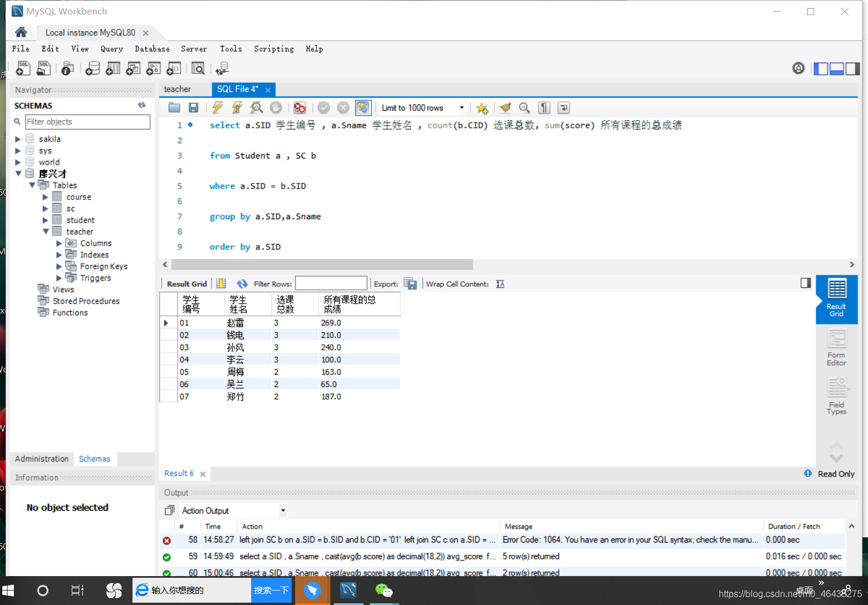Toggle stop-on-error execution icon
This screenshot has width=868, height=605.
pyautogui.click(x=300, y=108)
